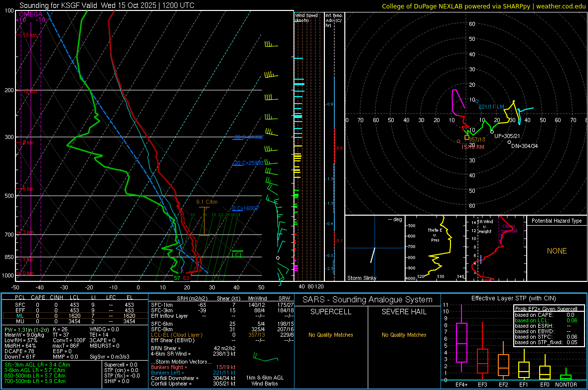The height and width of the screenshot is (390, 588).
Task: Click the "Wind Speed (knots)" panel header
Action: (x=306, y=17)
